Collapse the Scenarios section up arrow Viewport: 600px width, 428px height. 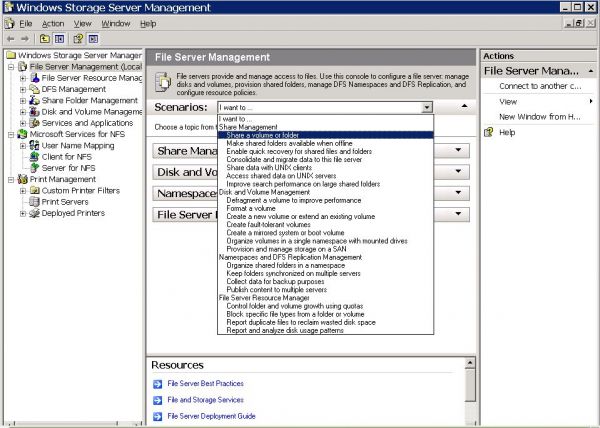tap(464, 106)
